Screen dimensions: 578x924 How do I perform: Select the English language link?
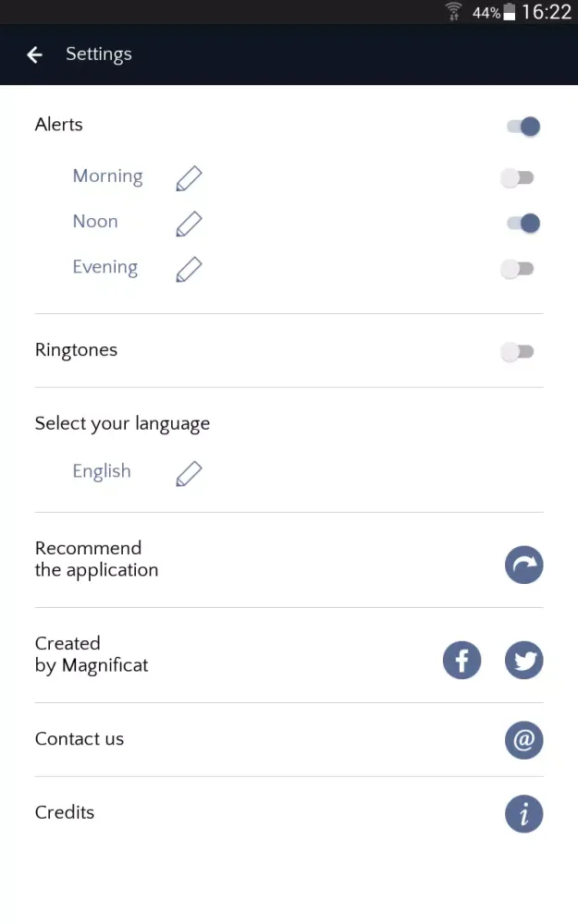click(x=102, y=471)
